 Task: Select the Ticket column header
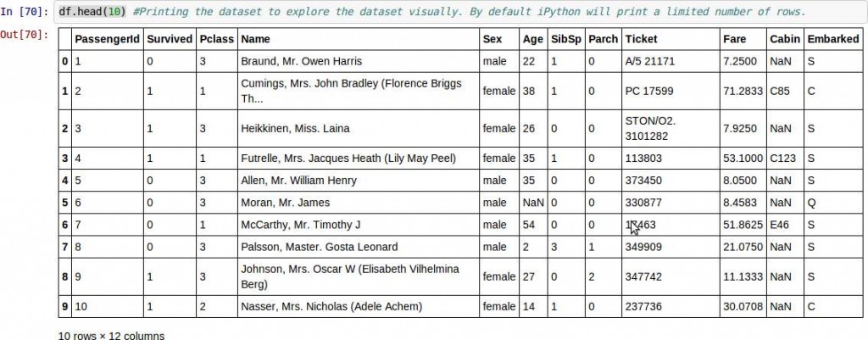coord(641,40)
